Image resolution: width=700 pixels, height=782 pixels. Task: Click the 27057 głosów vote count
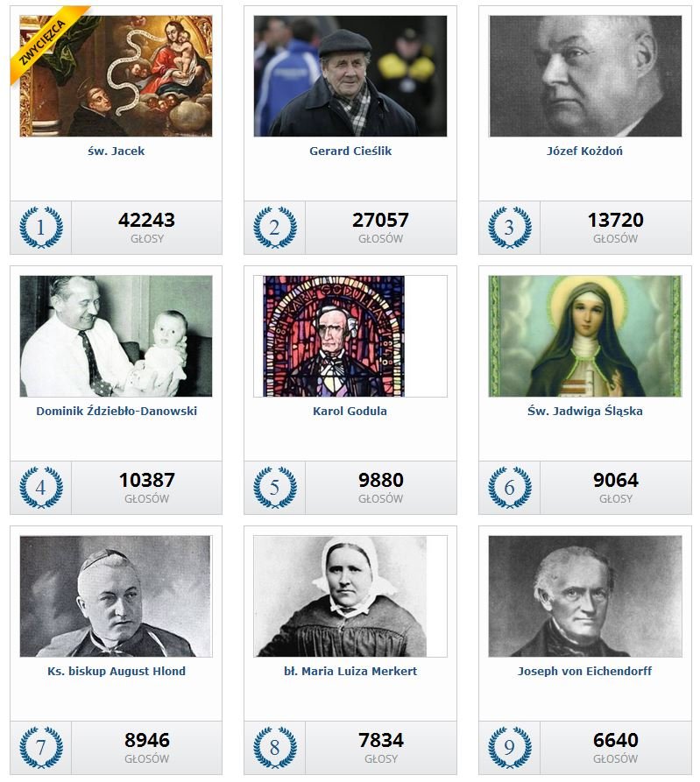pyautogui.click(x=381, y=228)
